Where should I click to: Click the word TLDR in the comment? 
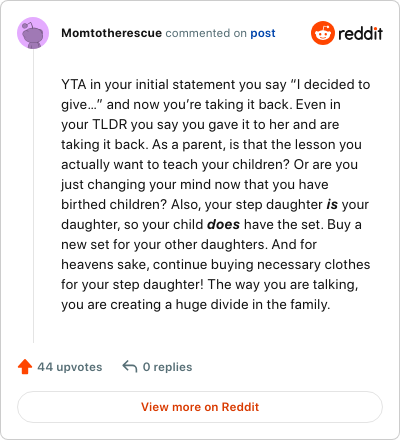(110, 124)
